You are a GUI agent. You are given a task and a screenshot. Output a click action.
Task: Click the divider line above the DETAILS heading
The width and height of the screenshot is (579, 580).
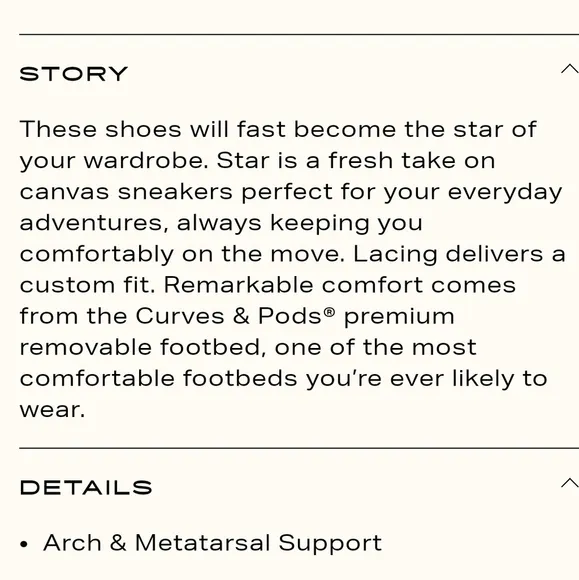pos(299,448)
